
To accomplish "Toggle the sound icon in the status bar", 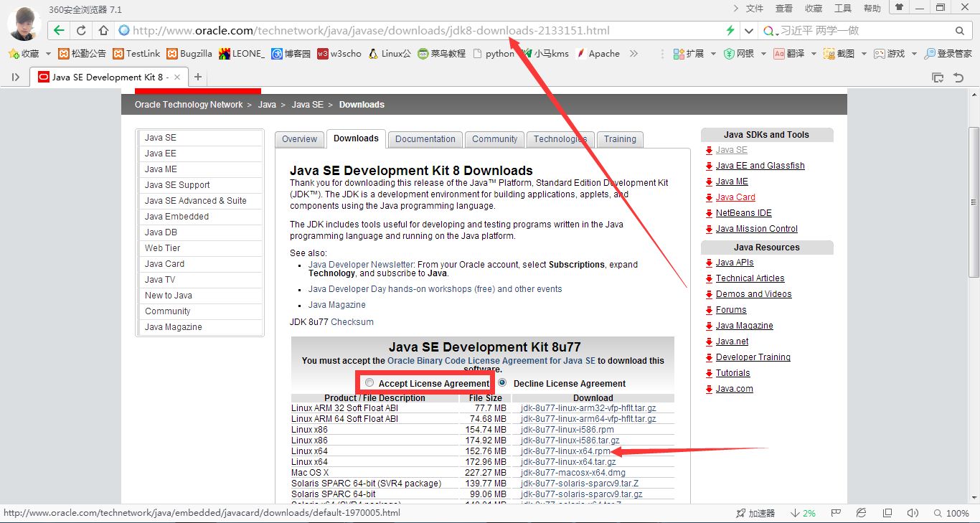I will point(913,514).
